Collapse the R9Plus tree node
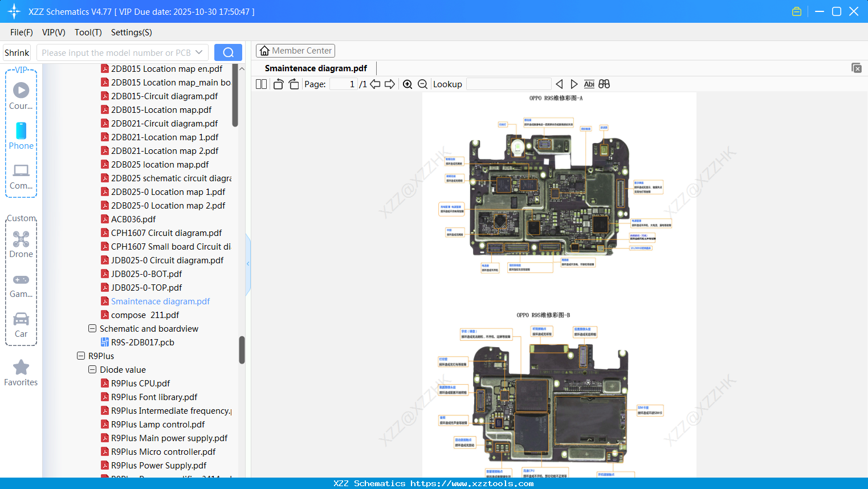The width and height of the screenshot is (868, 489). point(80,356)
